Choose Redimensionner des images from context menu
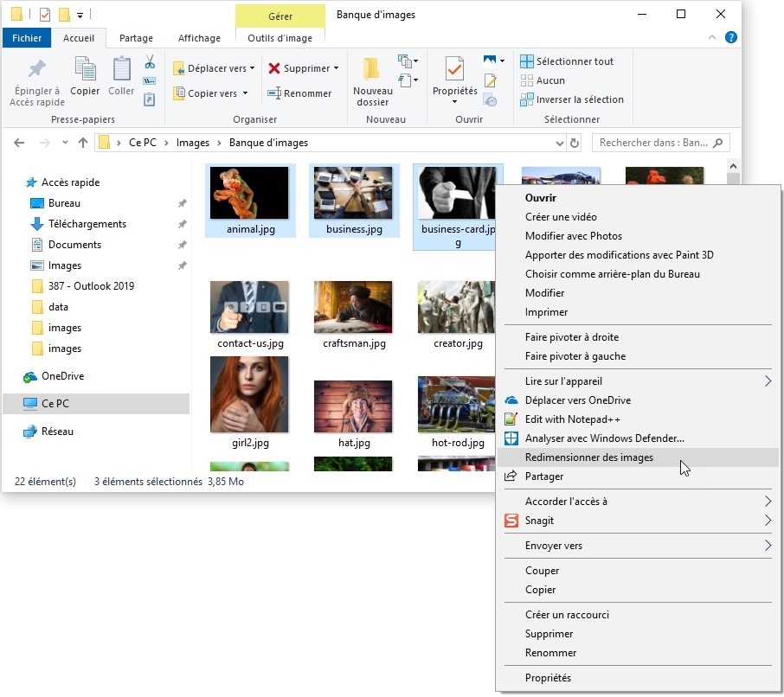 click(588, 457)
